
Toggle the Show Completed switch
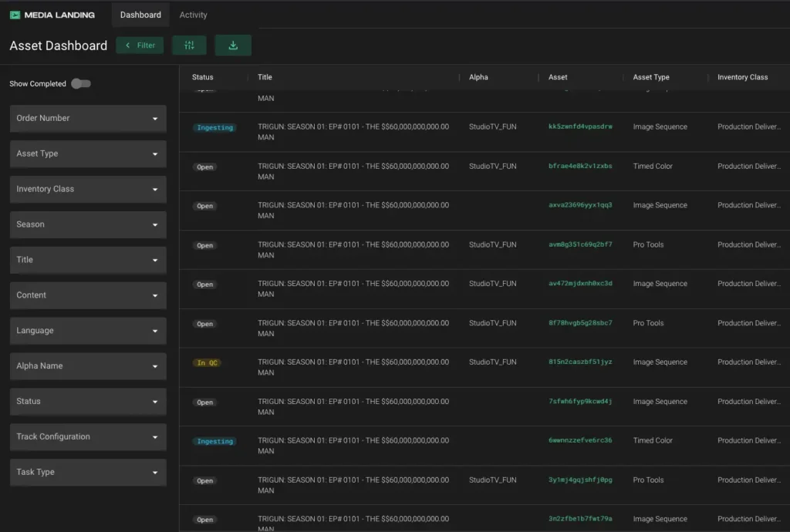point(80,83)
